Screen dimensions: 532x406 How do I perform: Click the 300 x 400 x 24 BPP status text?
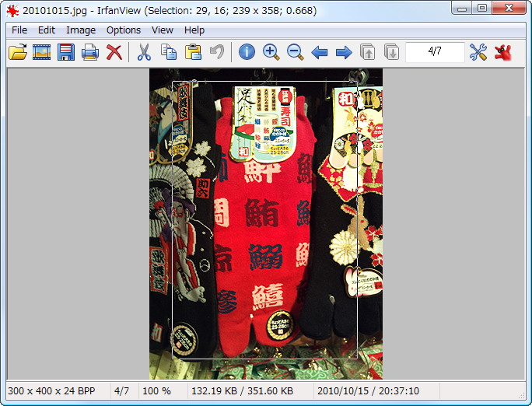pos(51,390)
